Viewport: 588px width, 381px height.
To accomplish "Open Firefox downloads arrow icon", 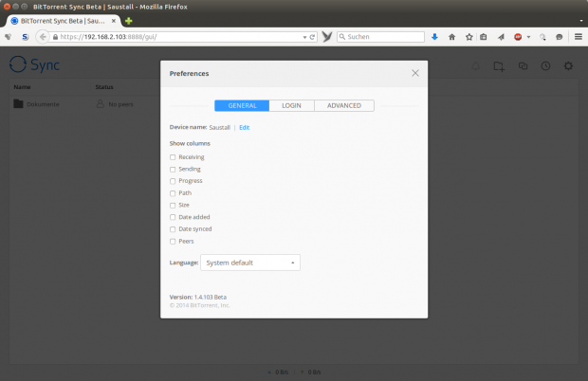I will click(x=434, y=37).
